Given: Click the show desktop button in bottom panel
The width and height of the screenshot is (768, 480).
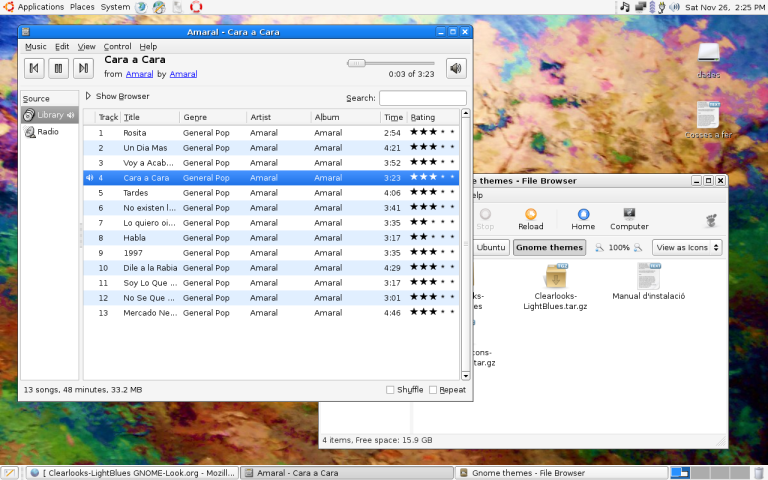Looking at the screenshot, I should pyautogui.click(x=9, y=473).
